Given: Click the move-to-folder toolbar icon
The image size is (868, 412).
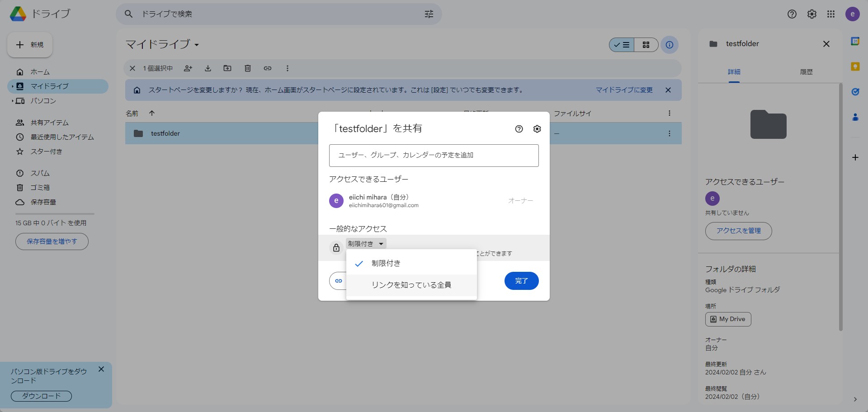Looking at the screenshot, I should (x=227, y=68).
